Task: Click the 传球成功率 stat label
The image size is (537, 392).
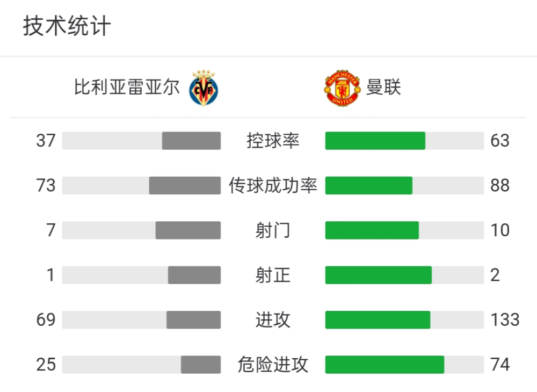Action: (273, 186)
